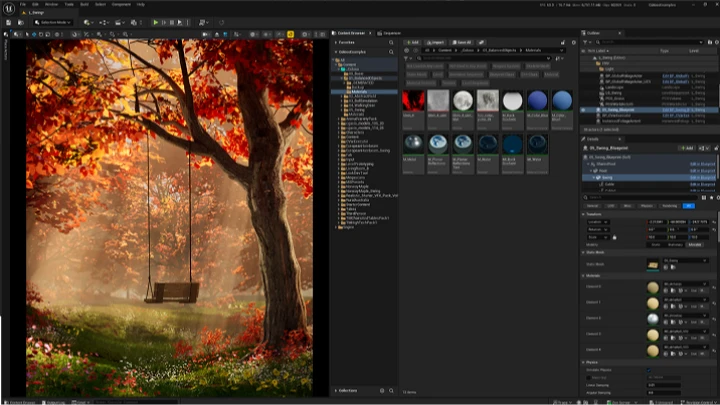Switch to the Sequencer tab
720x405 pixels.
(389, 33)
